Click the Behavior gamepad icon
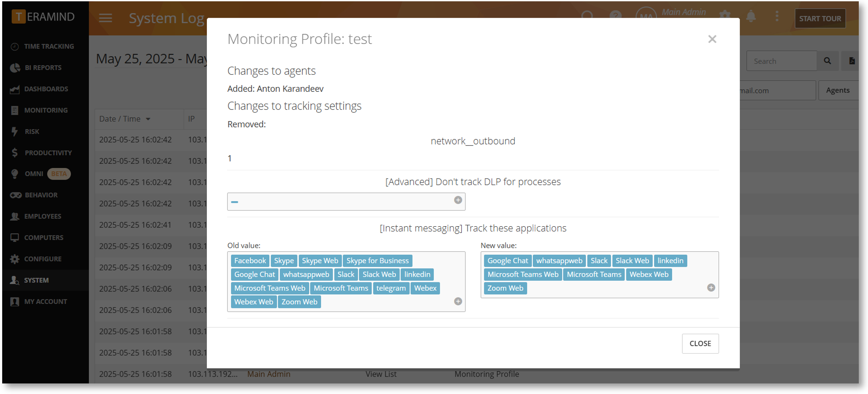Viewport: 868px width, 394px height. (15, 195)
